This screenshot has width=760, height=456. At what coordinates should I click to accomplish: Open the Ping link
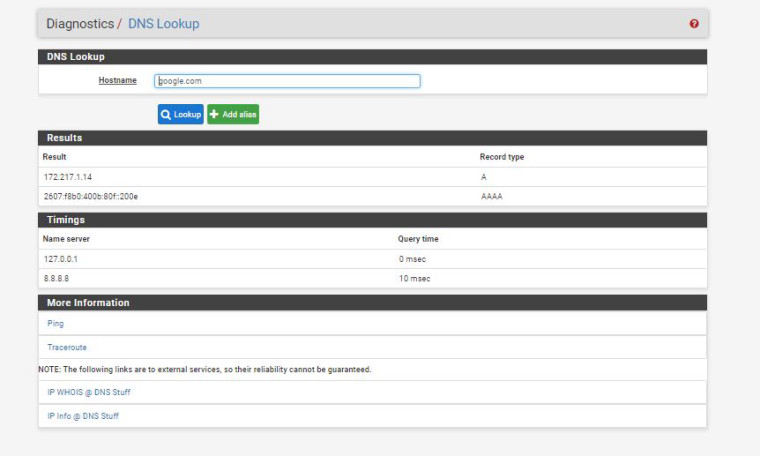pyautogui.click(x=55, y=323)
